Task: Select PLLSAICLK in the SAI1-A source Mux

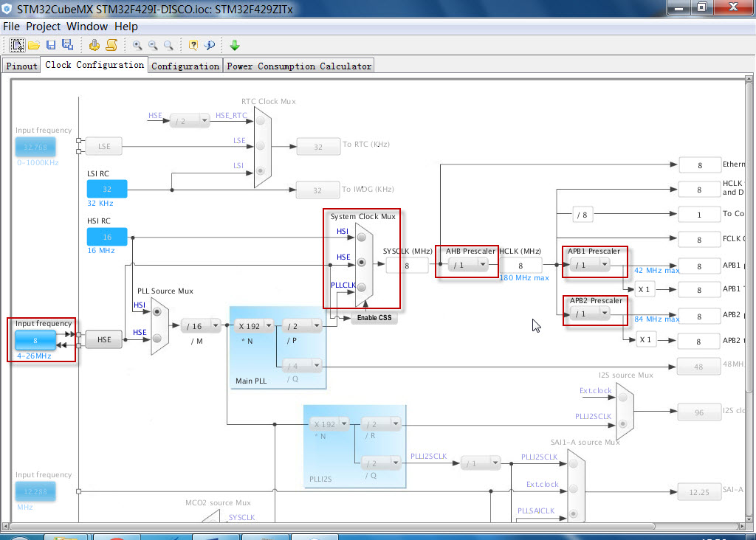Action: (x=574, y=514)
